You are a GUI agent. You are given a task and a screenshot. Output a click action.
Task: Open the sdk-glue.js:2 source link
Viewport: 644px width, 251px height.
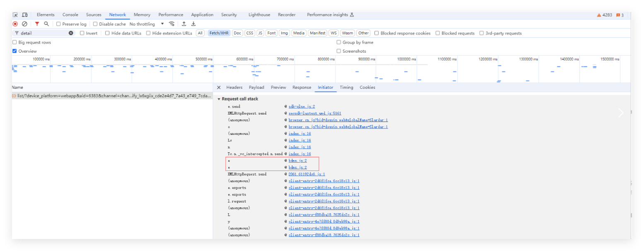301,107
